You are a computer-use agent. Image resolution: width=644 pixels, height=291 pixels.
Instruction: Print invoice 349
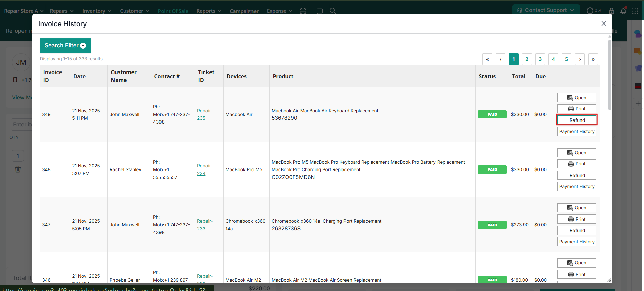tap(577, 109)
